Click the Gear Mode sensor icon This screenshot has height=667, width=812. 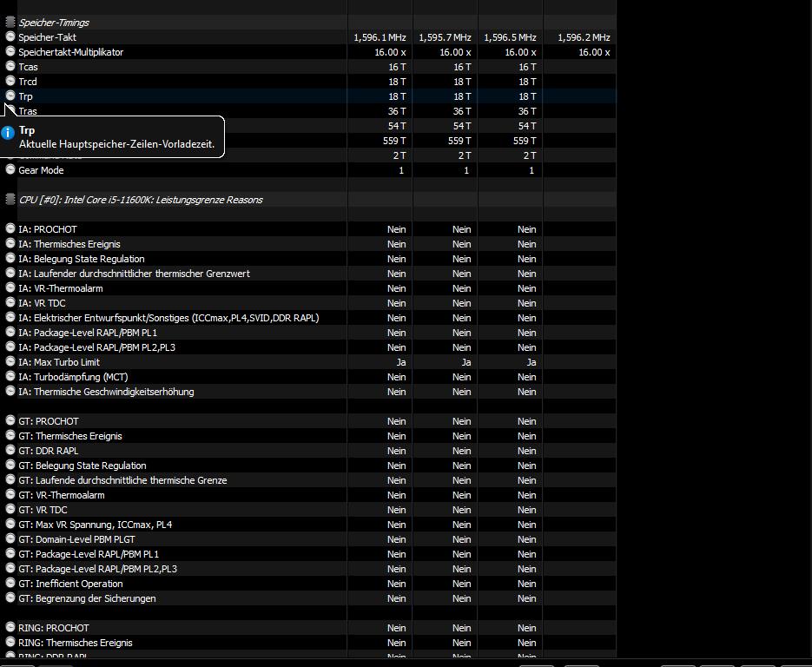[x=10, y=169]
